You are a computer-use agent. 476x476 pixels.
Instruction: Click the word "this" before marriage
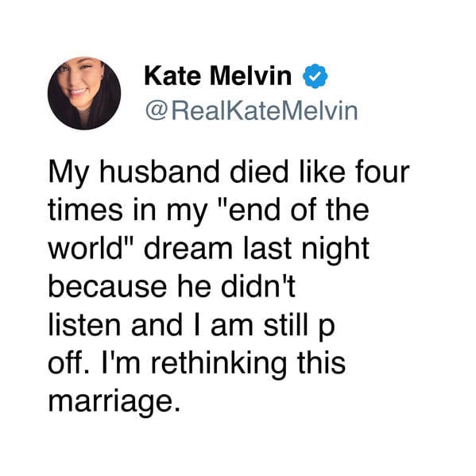[322, 363]
